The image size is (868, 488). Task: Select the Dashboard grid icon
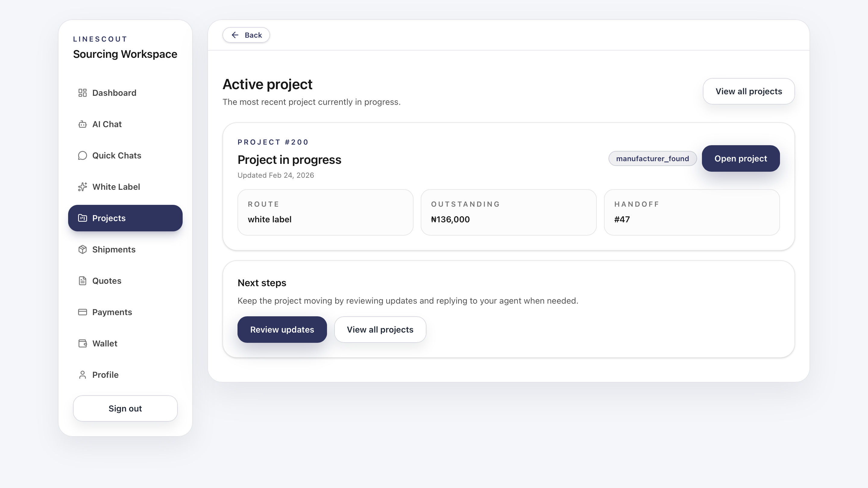coord(83,92)
